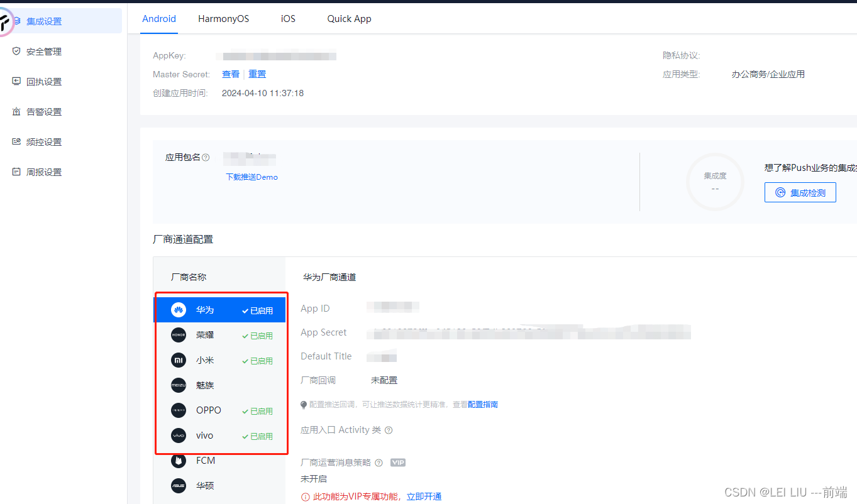Screen dimensions: 857x504
Task: Click the blurred AppKey value
Action: click(276, 56)
